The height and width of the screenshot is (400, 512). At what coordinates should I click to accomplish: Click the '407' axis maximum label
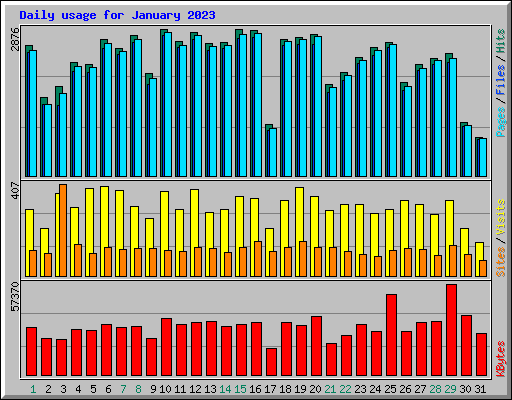15,191
